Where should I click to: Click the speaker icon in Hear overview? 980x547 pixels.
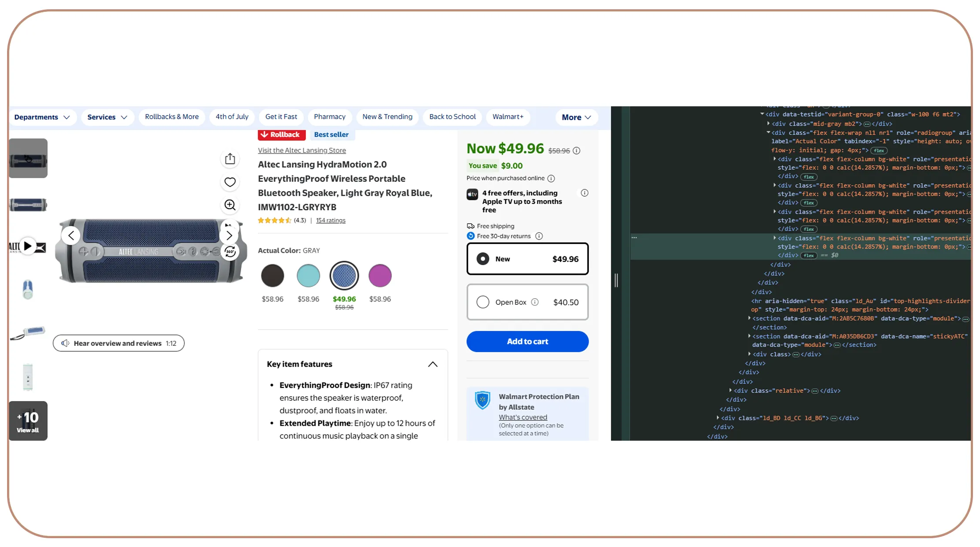click(x=65, y=343)
